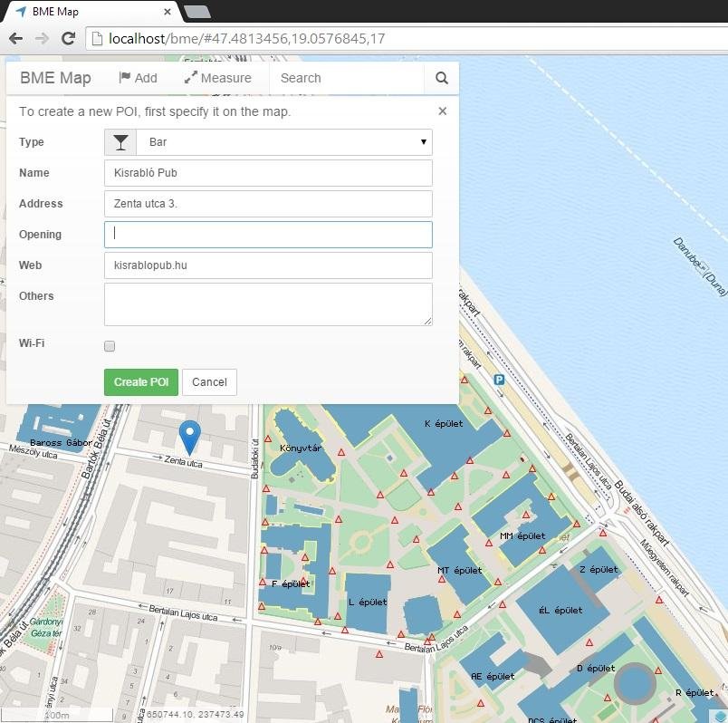728x723 pixels.
Task: Click the browser address bar URL
Action: pos(246,39)
